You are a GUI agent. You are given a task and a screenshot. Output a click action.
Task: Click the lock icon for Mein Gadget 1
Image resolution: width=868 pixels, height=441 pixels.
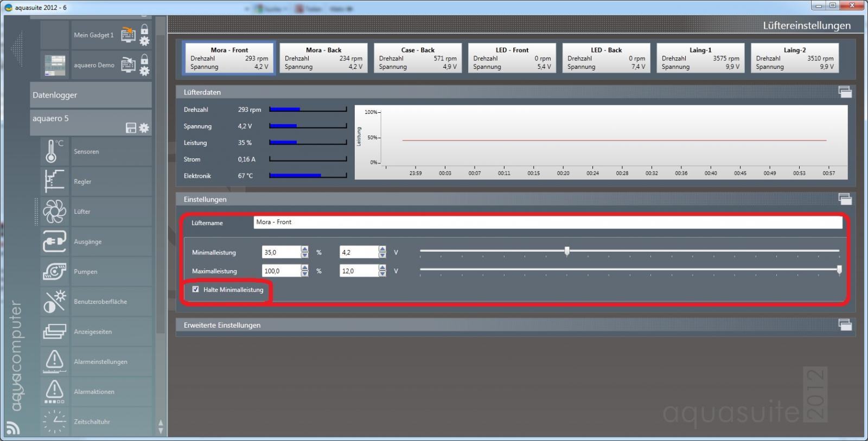(144, 29)
